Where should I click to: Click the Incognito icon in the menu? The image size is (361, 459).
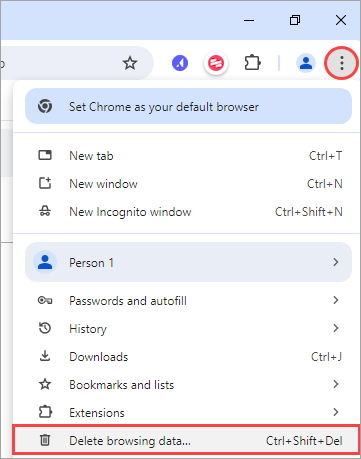click(45, 211)
